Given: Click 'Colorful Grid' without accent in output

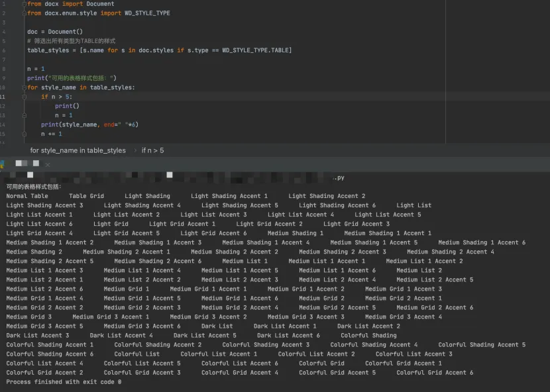Looking at the screenshot, I should click(x=321, y=364).
